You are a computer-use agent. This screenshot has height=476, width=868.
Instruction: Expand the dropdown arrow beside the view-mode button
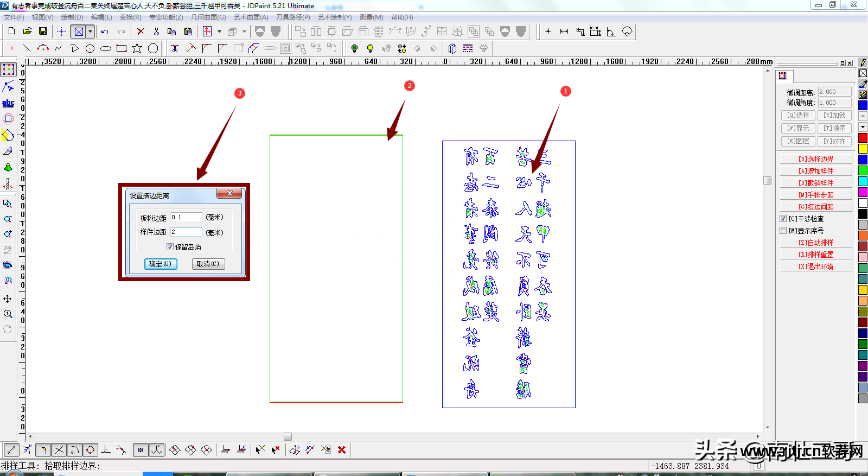[x=91, y=31]
